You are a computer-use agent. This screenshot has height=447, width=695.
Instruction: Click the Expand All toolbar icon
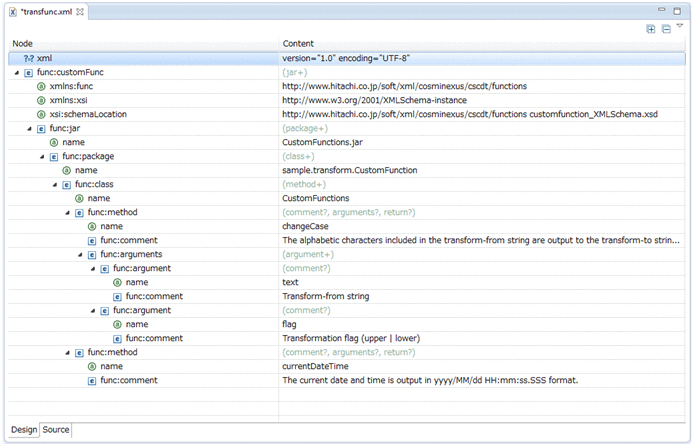(x=651, y=29)
